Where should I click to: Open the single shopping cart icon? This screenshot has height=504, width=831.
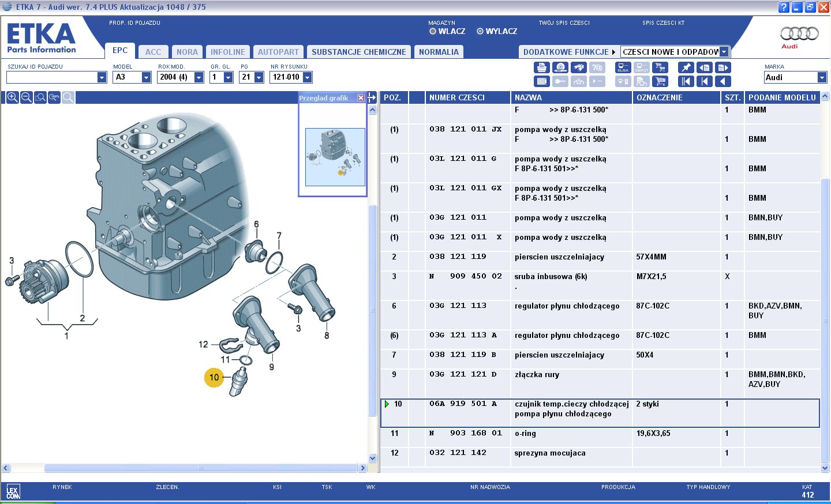660,81
